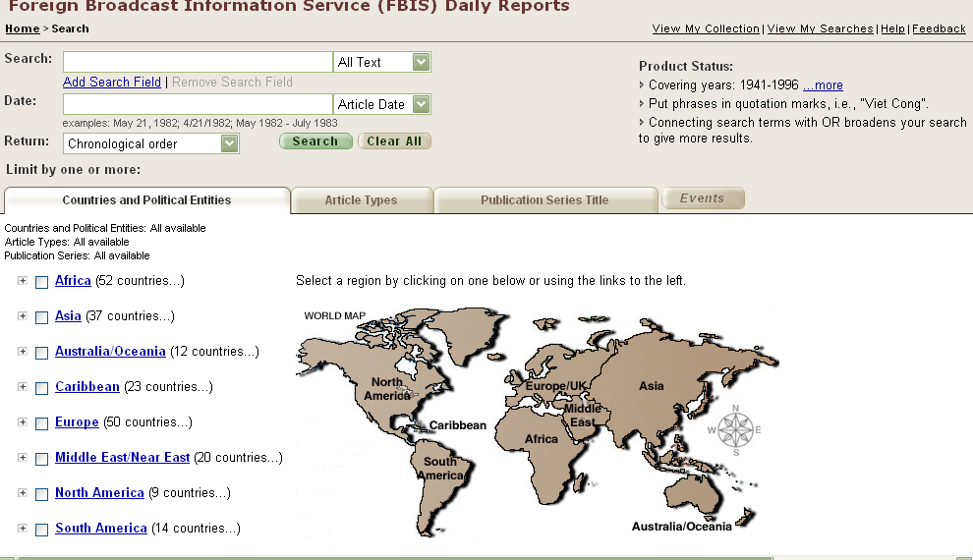Click the green Search button
The image size is (973, 560).
[315, 141]
